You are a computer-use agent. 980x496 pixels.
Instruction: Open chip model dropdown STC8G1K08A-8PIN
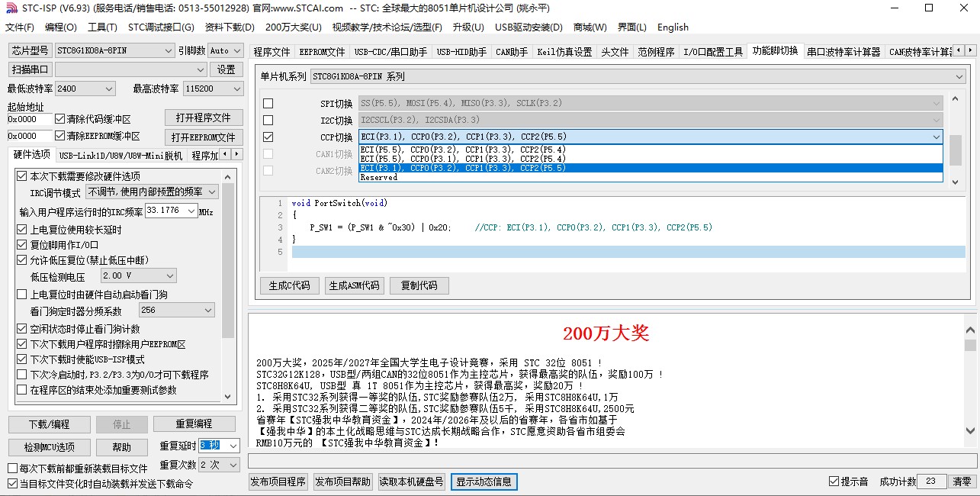tap(114, 50)
